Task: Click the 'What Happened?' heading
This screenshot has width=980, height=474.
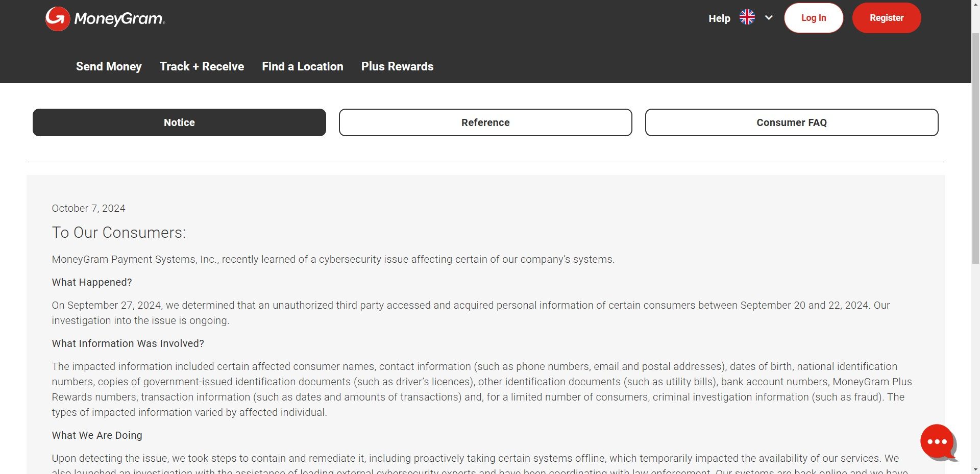Action: pyautogui.click(x=92, y=282)
